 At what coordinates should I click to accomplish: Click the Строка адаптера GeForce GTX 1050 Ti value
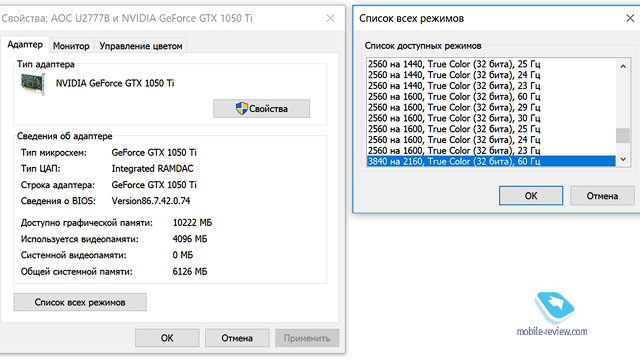(154, 185)
